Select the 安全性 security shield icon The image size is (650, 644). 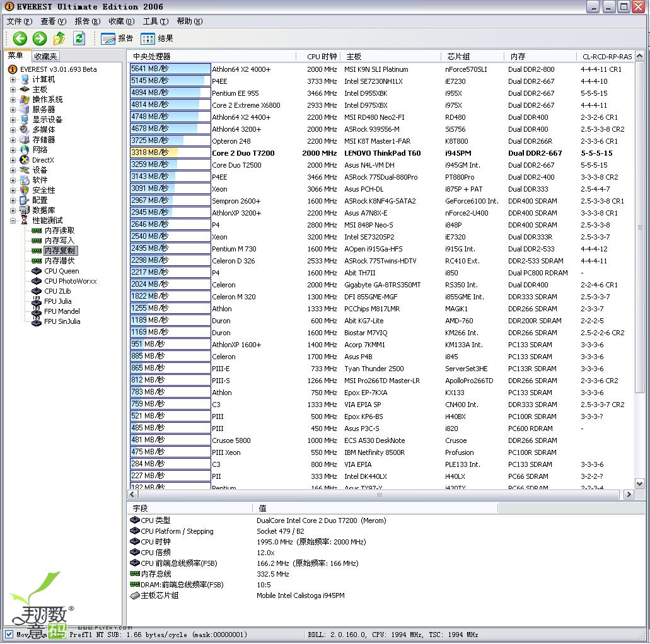coord(25,190)
